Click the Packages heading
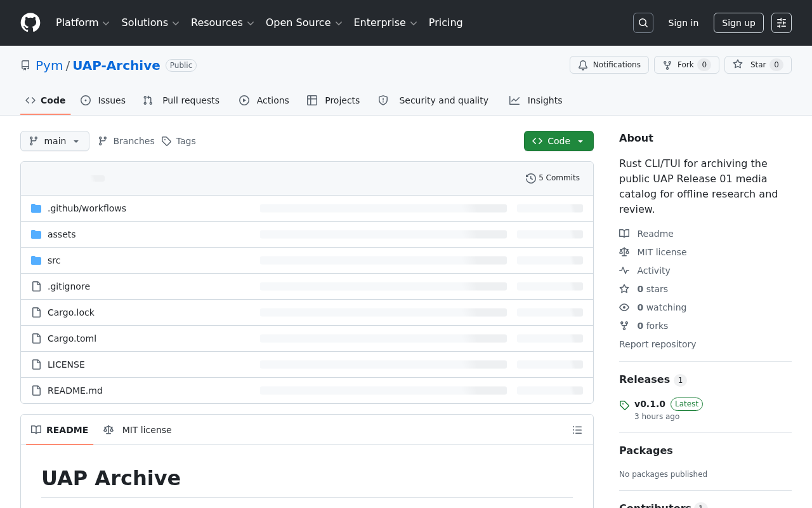The height and width of the screenshot is (508, 812). coord(646,450)
